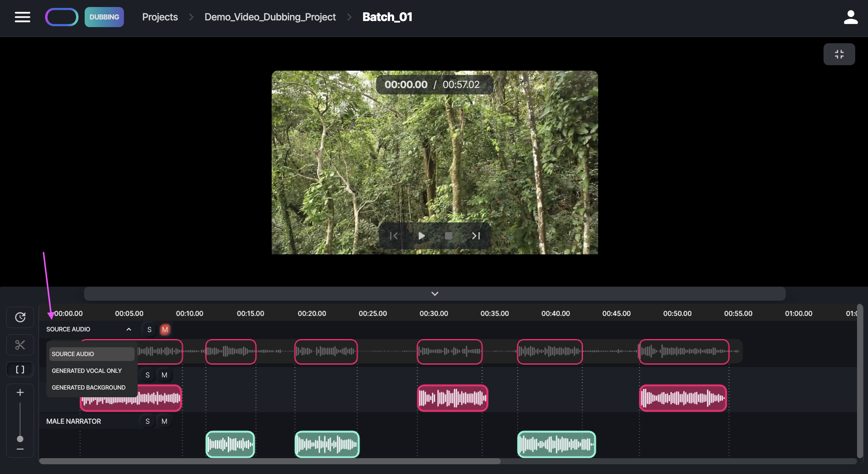
Task: Collapse the Source Audio track dropdown
Action: tap(129, 329)
